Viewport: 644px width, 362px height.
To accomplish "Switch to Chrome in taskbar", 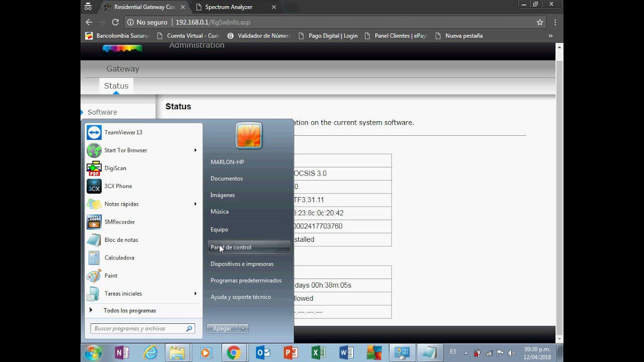I will coord(233,353).
